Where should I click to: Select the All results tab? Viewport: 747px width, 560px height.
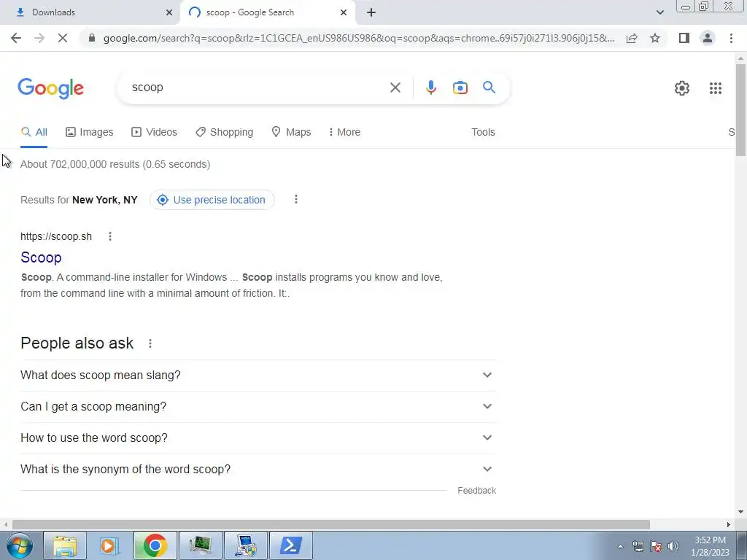[34, 132]
